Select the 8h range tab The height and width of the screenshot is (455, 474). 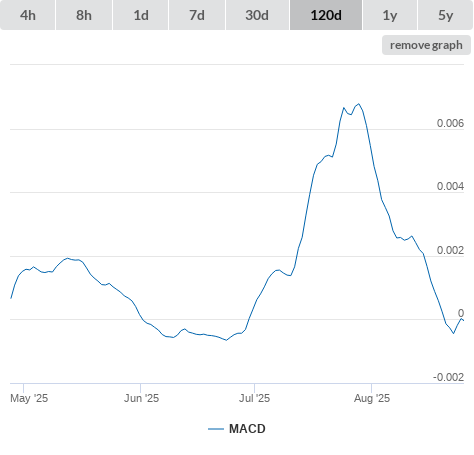[84, 15]
